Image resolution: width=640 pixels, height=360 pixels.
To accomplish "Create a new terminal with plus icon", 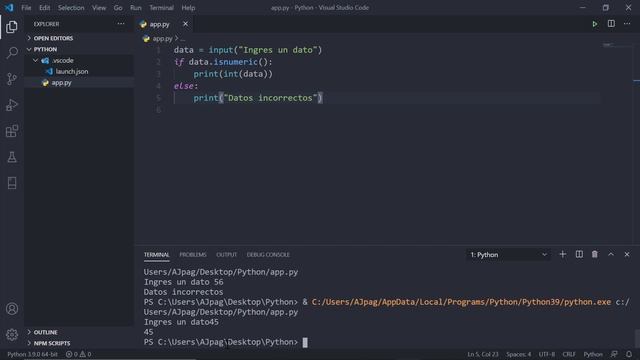I will (x=562, y=254).
